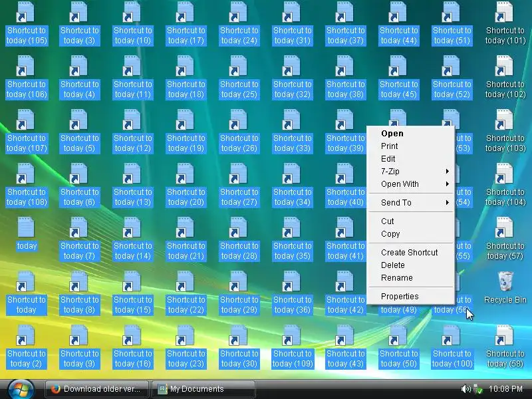532x399 pixels.
Task: Choose Print in the context menu
Action: pos(411,146)
